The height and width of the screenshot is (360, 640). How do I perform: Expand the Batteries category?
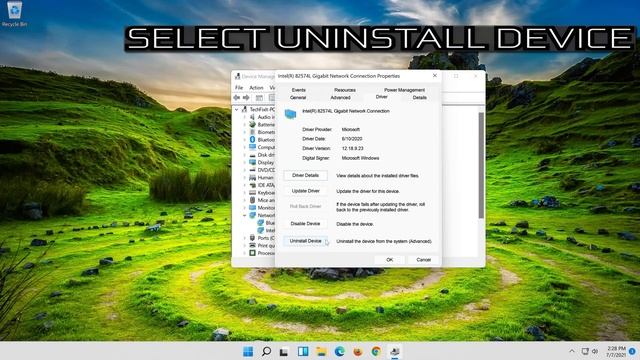point(245,124)
